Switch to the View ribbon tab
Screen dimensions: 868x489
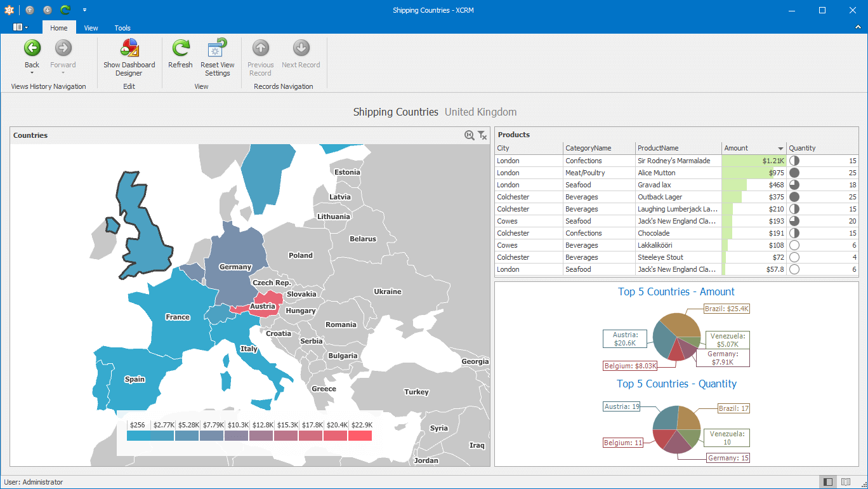click(91, 28)
